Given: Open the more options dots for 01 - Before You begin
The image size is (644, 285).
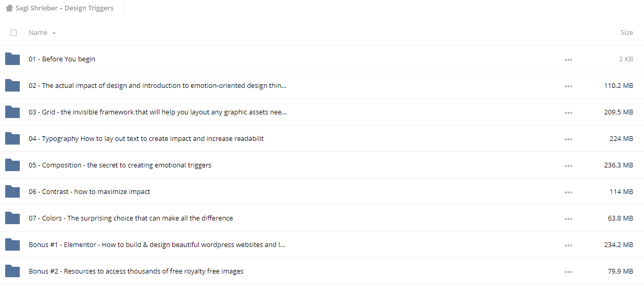Looking at the screenshot, I should click(x=568, y=60).
